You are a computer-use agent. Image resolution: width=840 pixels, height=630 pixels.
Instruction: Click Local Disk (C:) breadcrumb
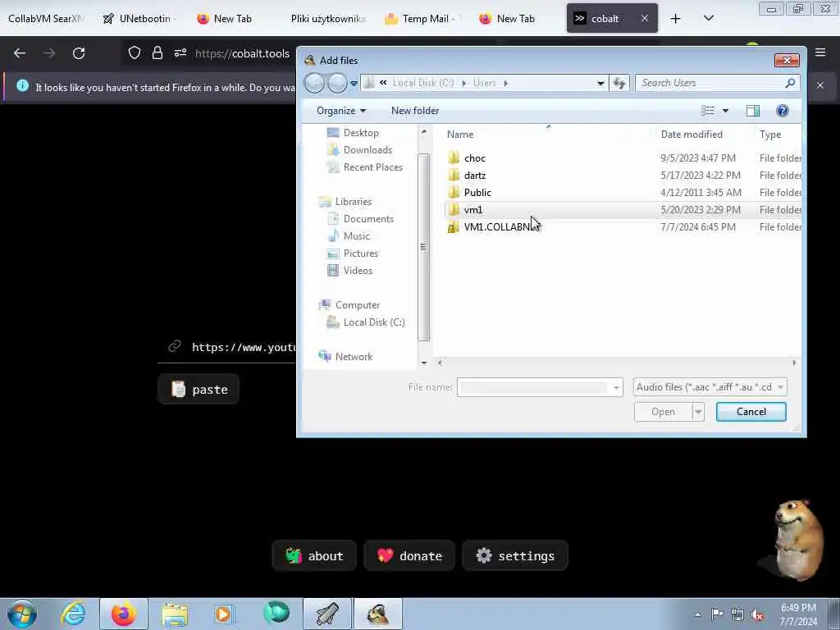tap(423, 83)
